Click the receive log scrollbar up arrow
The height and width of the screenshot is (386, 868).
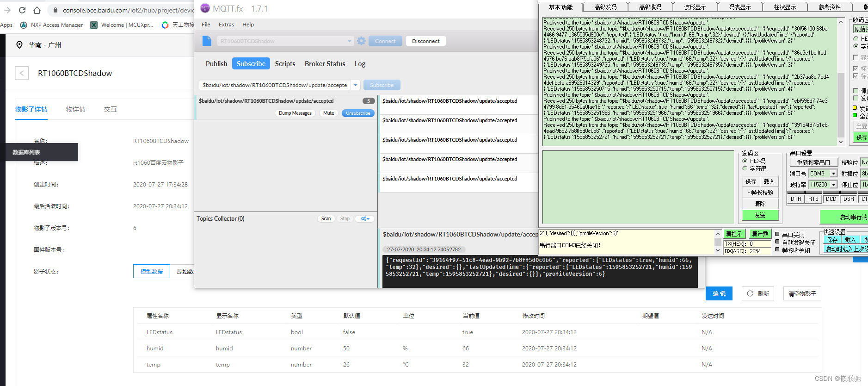click(841, 22)
